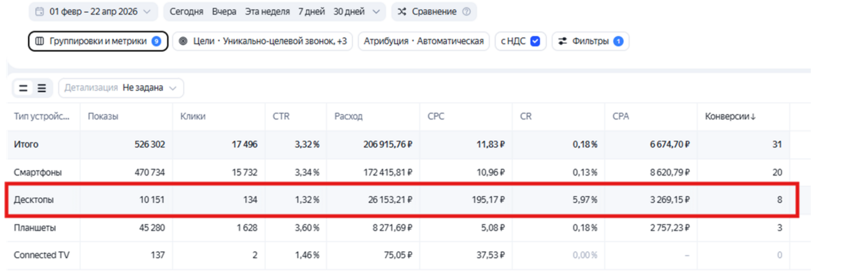
Task: Click Десктопы CR value 5,97 %
Action: (x=585, y=199)
